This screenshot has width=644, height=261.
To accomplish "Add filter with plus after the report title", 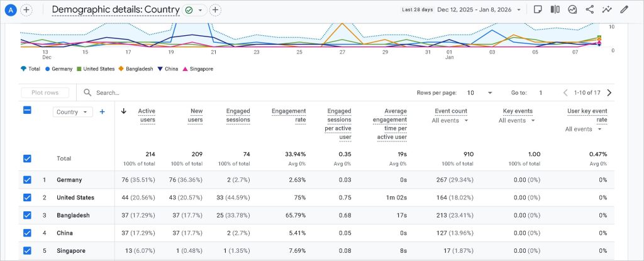I will click(215, 10).
